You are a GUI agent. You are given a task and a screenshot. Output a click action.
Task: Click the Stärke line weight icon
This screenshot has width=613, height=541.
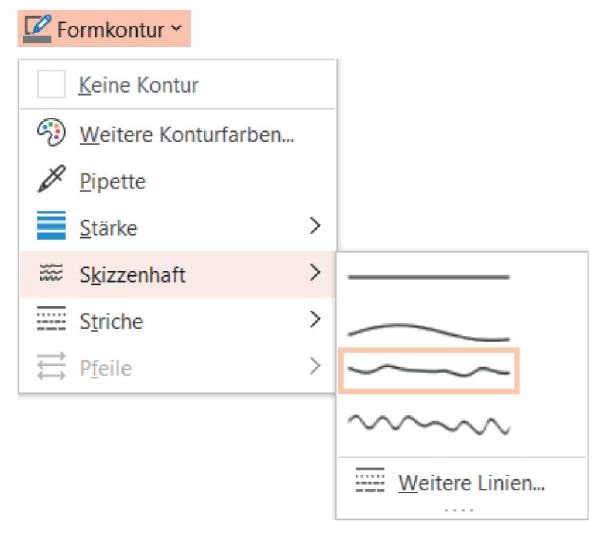tap(51, 227)
